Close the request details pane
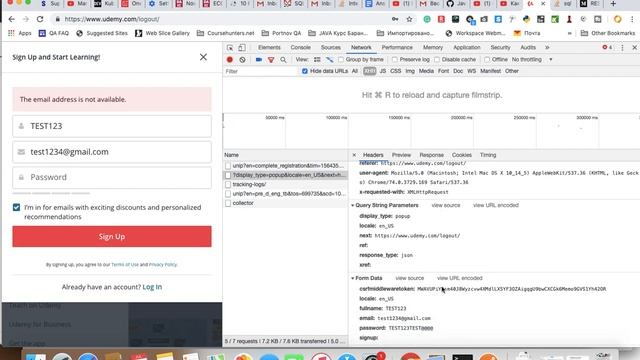Image resolution: width=640 pixels, height=360 pixels. 354,155
